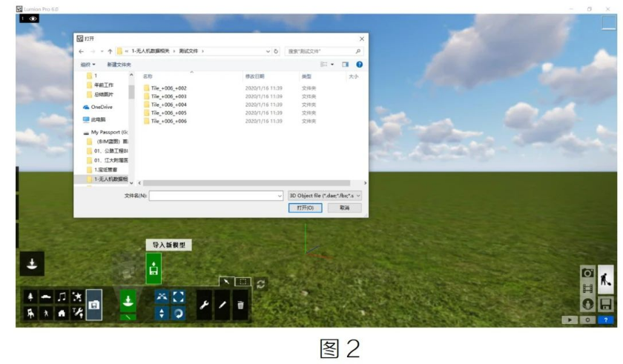
Task: Select the Indoor (chair) object category
Action: 30,313
